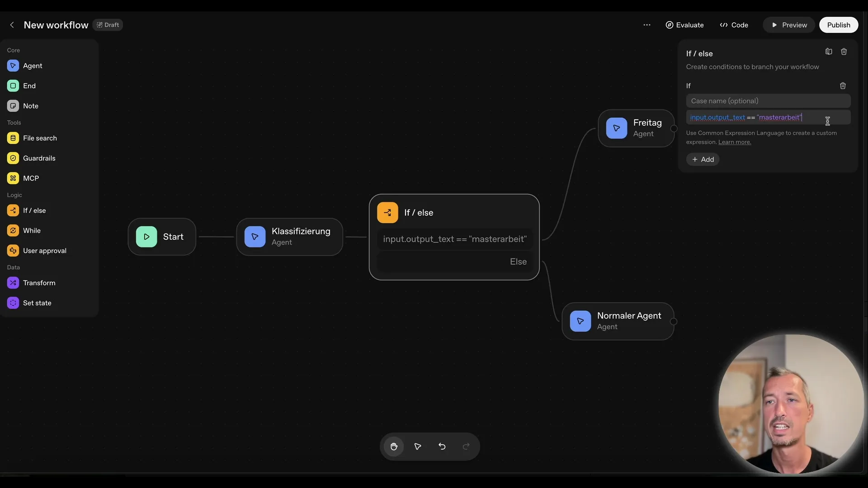868x488 pixels.
Task: Duplicate the If / else node via copy icon
Action: click(x=828, y=52)
